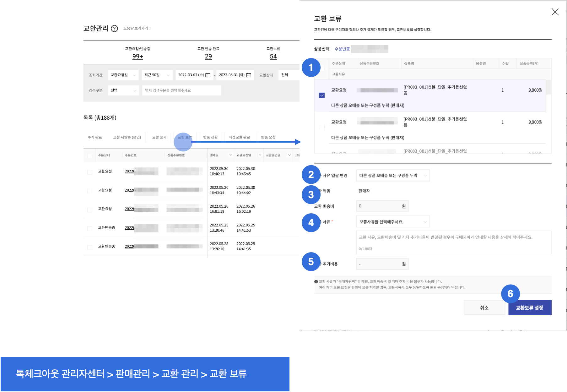The image size is (567, 392).
Task: Select the 반품 전환 action tab
Action: pos(210,137)
